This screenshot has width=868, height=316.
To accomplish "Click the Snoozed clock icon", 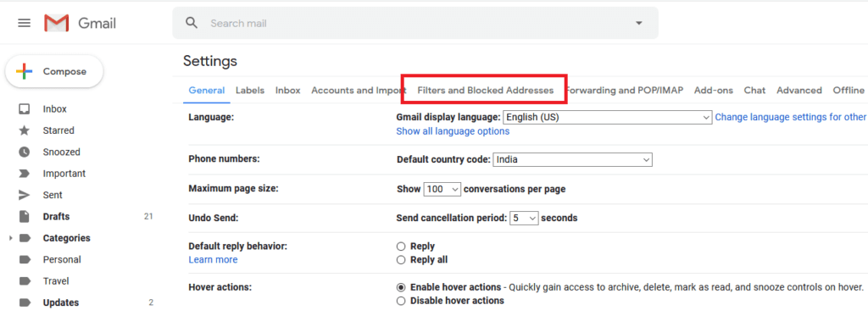I will (x=25, y=152).
